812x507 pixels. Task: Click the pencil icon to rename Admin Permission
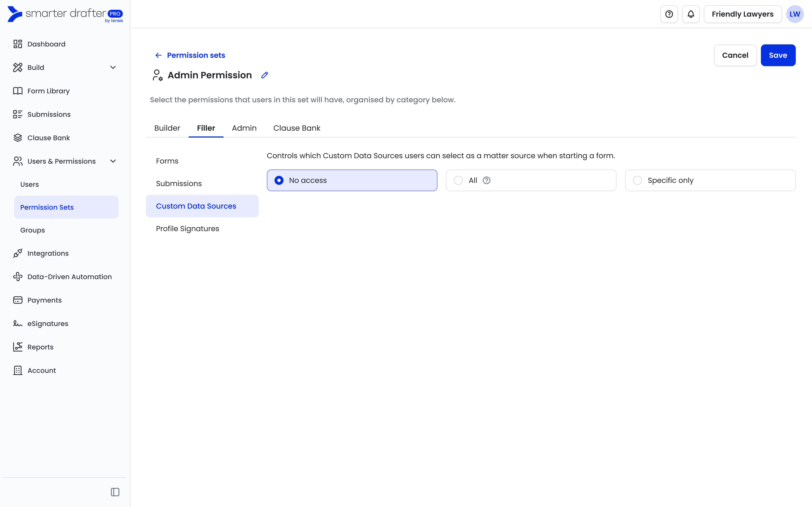coord(264,75)
